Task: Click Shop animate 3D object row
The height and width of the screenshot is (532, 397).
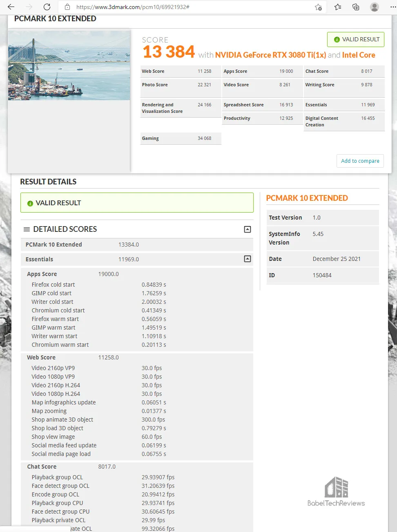Action: (137, 420)
